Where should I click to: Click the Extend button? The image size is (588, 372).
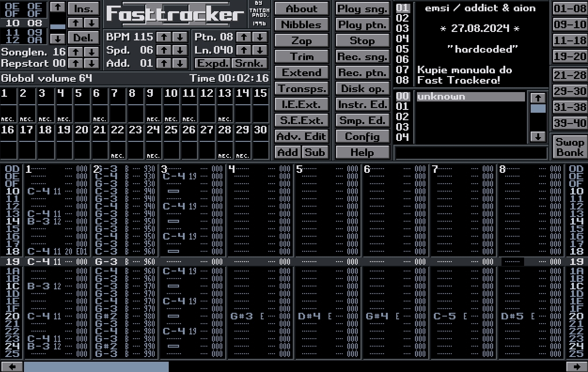(301, 72)
